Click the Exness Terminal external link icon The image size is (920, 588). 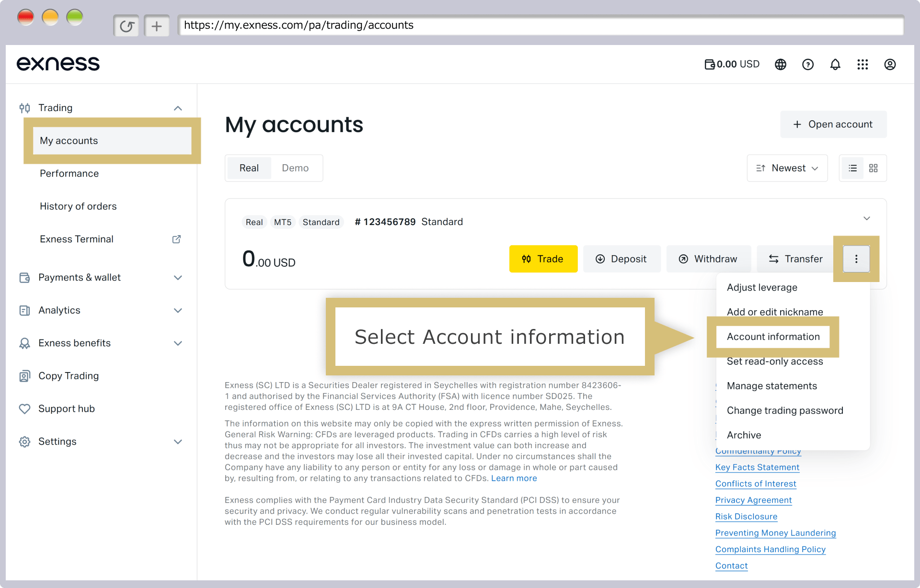[x=176, y=239]
